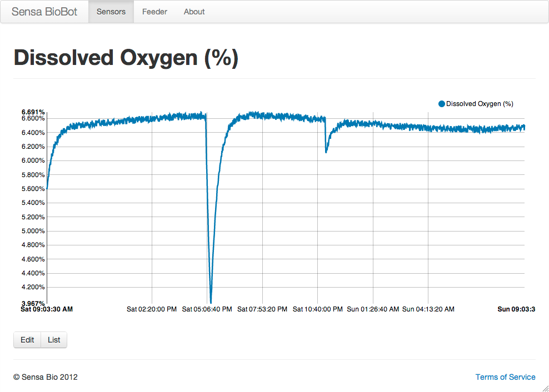
Task: Click the Sat 05:06:40 PM time label
Action: click(x=207, y=309)
